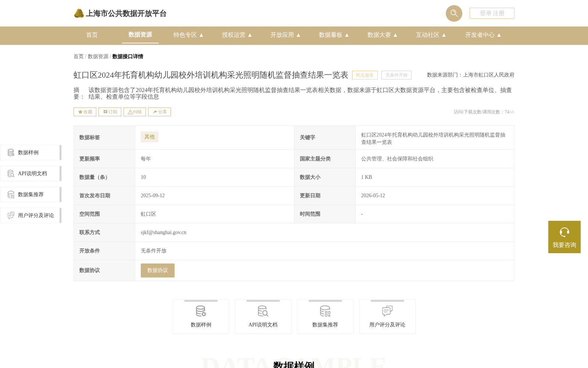Click the 无条件开放 tag beside title
This screenshot has width=588, height=368.
[397, 75]
